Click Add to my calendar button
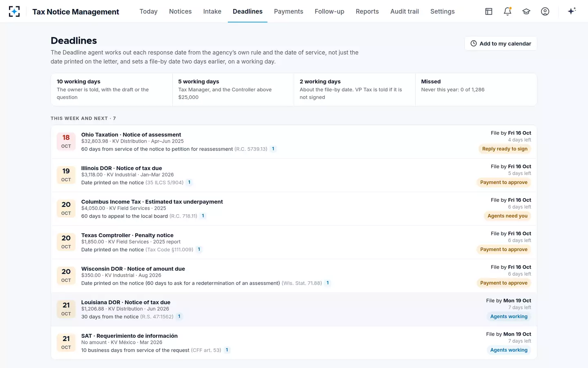The width and height of the screenshot is (588, 368). pos(501,43)
